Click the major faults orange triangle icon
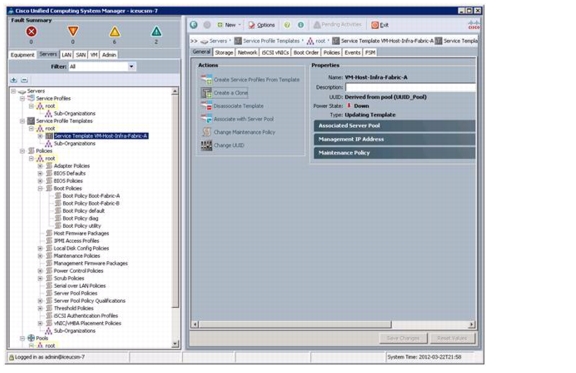This screenshot has width=576, height=373. pyautogui.click(x=73, y=31)
